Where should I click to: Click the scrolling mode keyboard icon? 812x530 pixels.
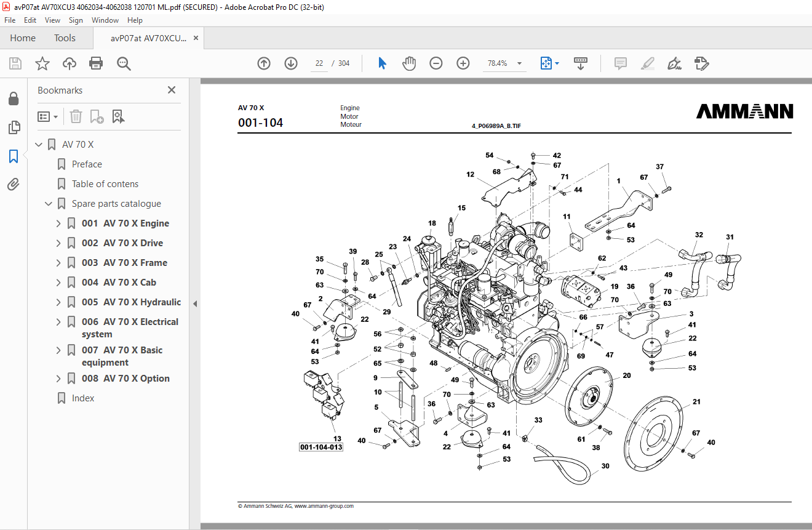tap(580, 63)
